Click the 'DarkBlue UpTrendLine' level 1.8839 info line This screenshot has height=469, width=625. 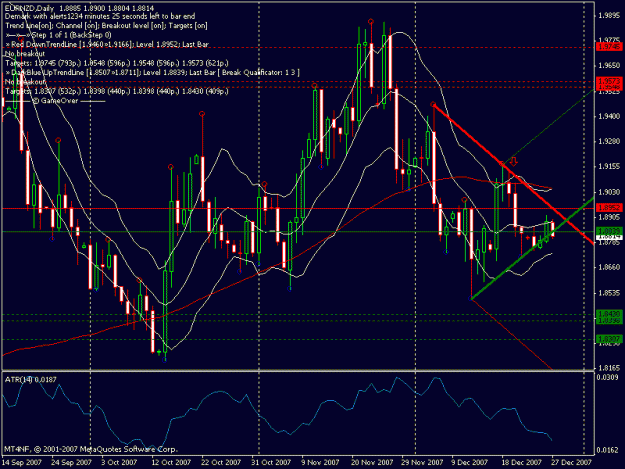pos(152,73)
